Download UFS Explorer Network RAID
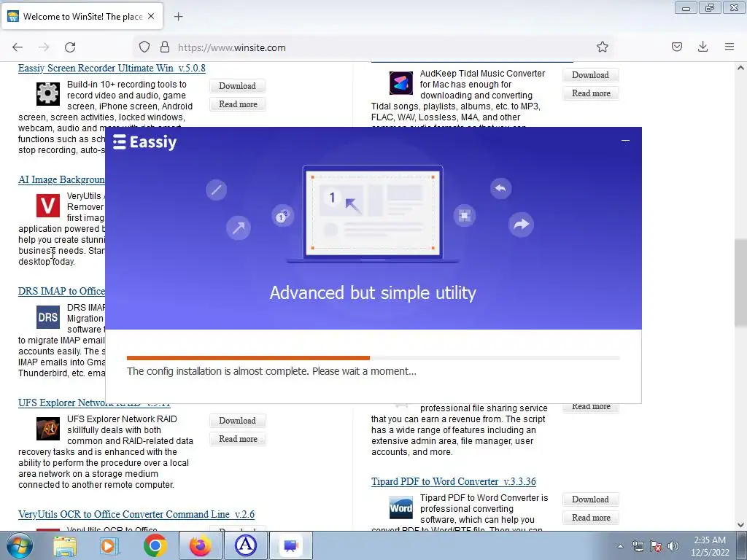 point(237,421)
